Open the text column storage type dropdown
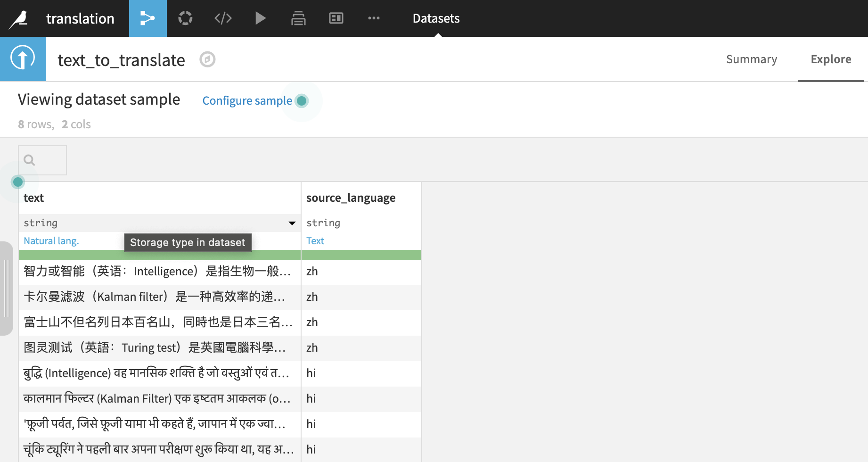This screenshot has height=462, width=868. (291, 223)
